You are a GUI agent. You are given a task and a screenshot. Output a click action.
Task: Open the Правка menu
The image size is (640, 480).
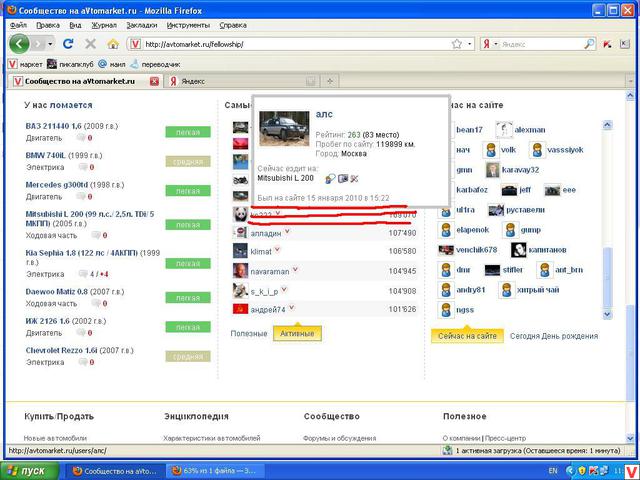click(48, 25)
